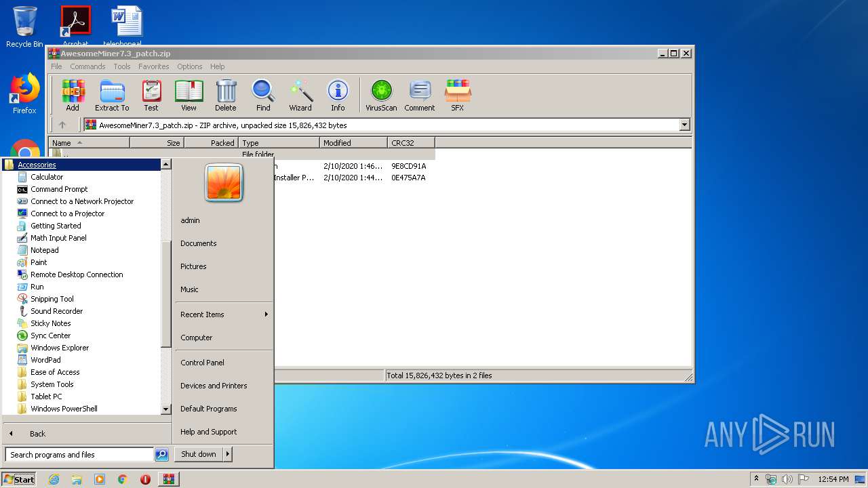Open Shut down options arrow

[227, 454]
